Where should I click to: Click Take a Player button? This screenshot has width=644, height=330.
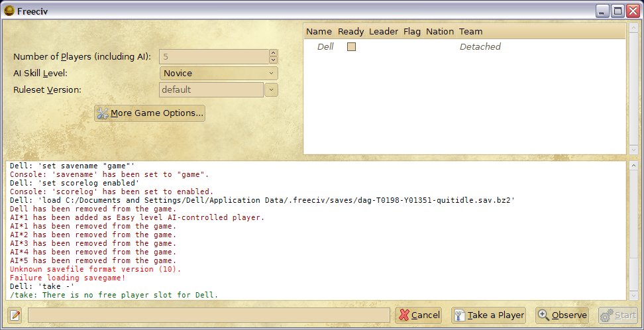coord(488,315)
